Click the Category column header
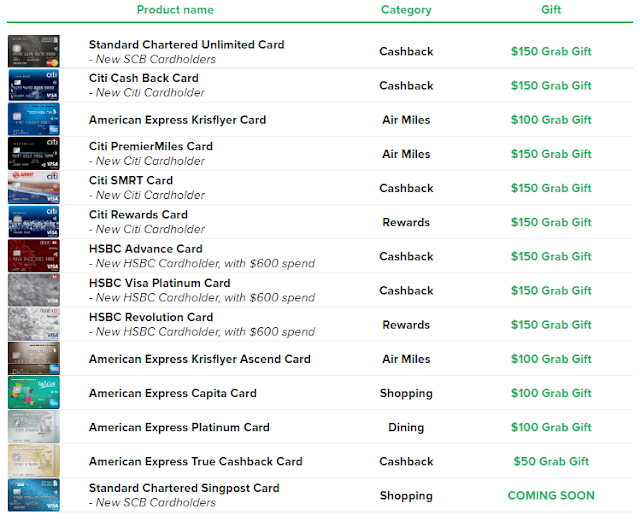Viewport: 640px width, 521px height. pos(406,10)
